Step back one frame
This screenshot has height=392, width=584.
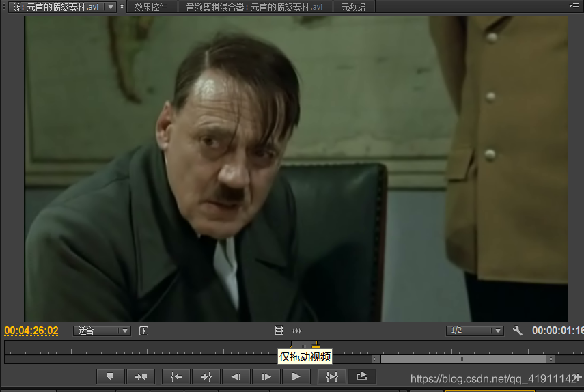pyautogui.click(x=236, y=376)
